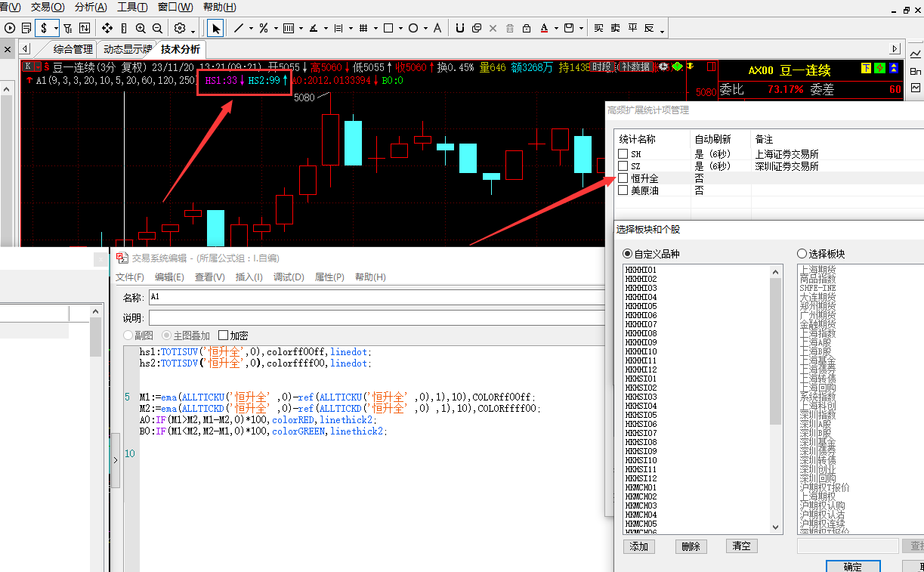The height and width of the screenshot is (572, 924).
Task: Select the percent retracement tool
Action: pos(264,28)
